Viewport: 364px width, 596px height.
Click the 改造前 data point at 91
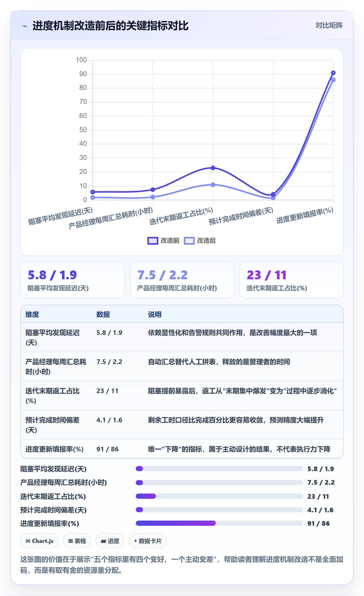333,73
